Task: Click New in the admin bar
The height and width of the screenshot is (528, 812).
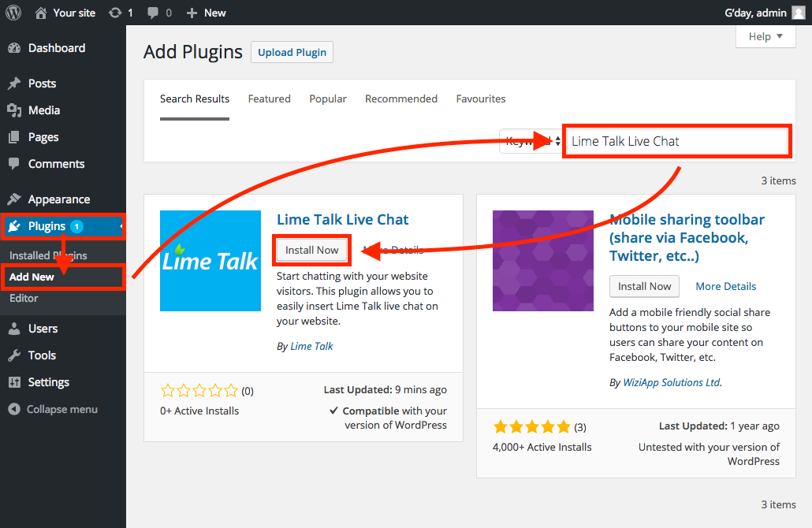Action: pyautogui.click(x=215, y=13)
